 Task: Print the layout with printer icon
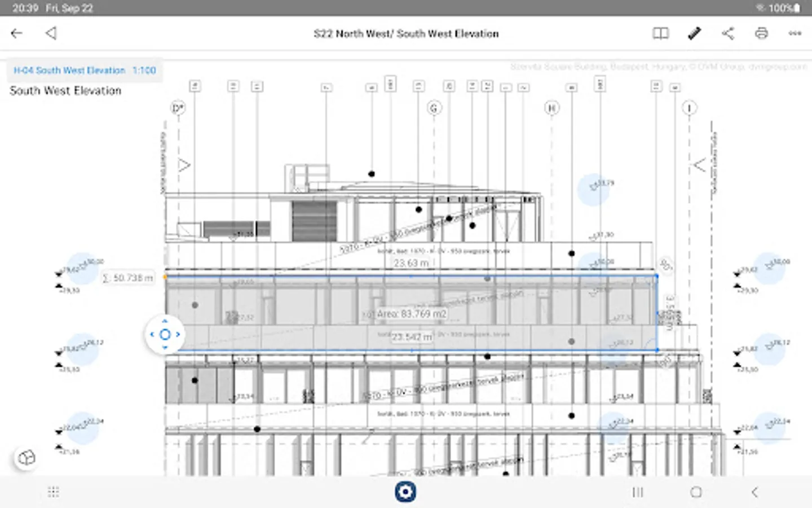point(761,33)
